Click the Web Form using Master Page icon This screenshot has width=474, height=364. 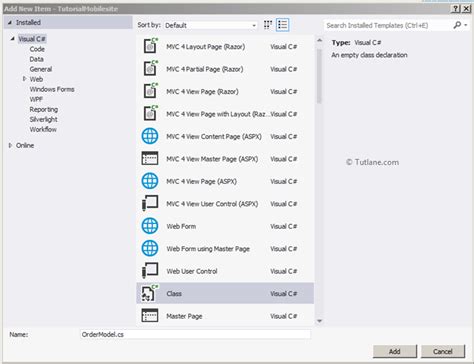click(x=150, y=248)
